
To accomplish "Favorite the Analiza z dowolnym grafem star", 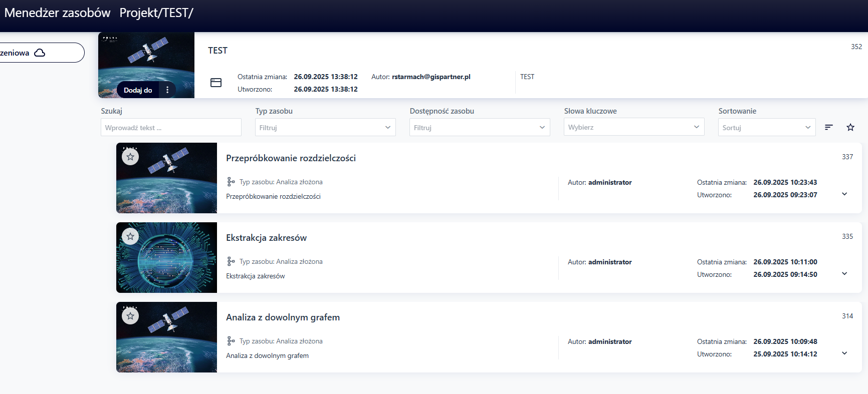I will coord(130,316).
